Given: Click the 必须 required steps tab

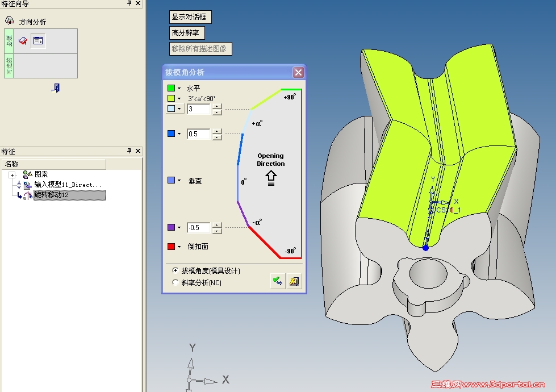Looking at the screenshot, I should pos(9,41).
